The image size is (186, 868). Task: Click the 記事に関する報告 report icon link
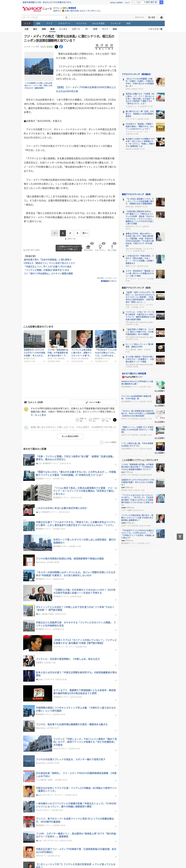[x=32, y=250]
